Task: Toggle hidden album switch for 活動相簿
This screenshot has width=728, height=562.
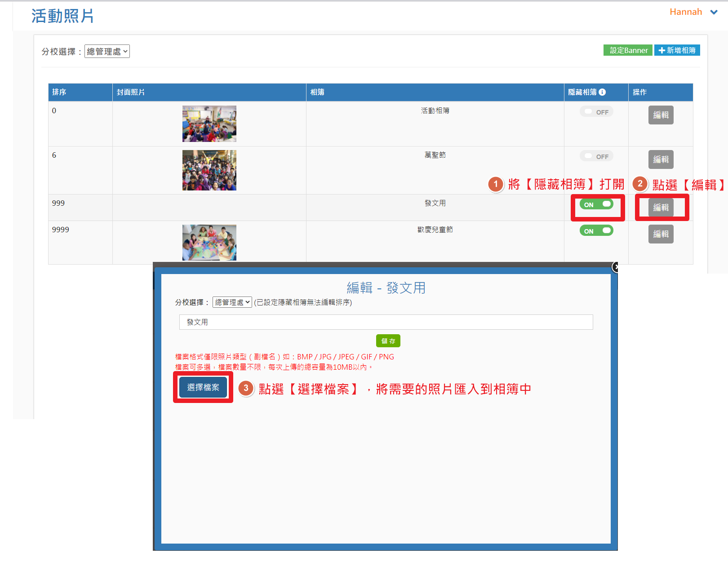Action: [596, 112]
